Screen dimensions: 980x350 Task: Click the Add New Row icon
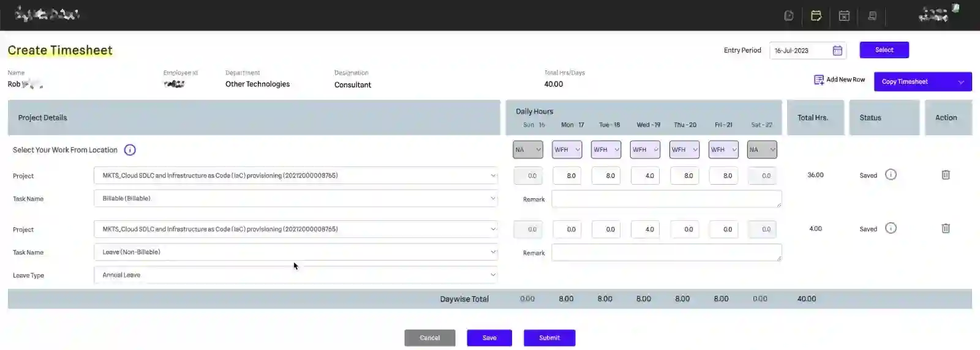[x=819, y=80]
